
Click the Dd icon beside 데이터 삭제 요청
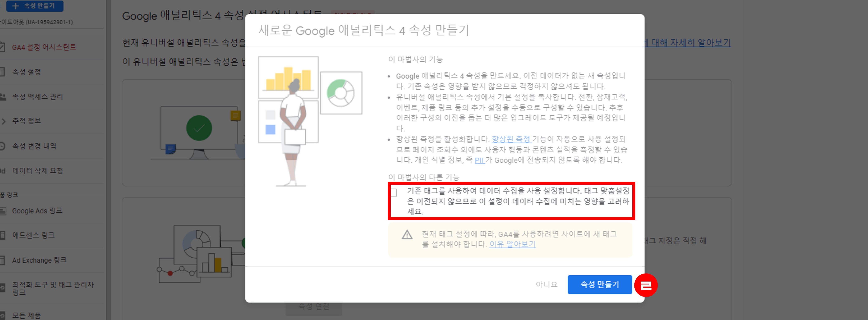(3, 171)
